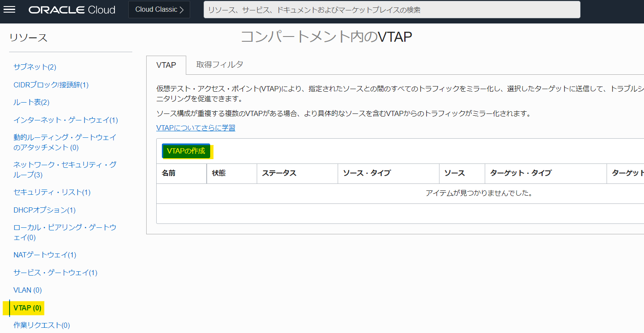Viewport: 644px width, 333px height.
Task: Open the 作業リクエスト(0) link
Action: (x=41, y=325)
